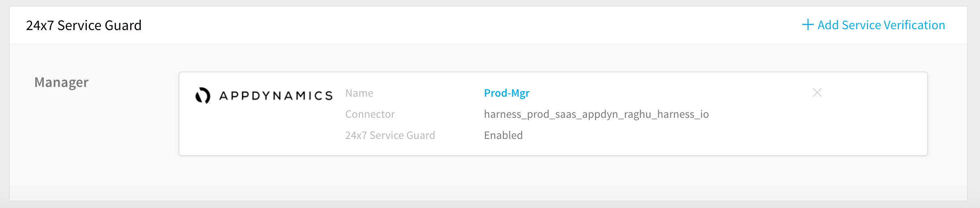
Task: Select the harness_prod_saas_appdyn_raghu_harness_io connector value
Action: click(x=596, y=114)
